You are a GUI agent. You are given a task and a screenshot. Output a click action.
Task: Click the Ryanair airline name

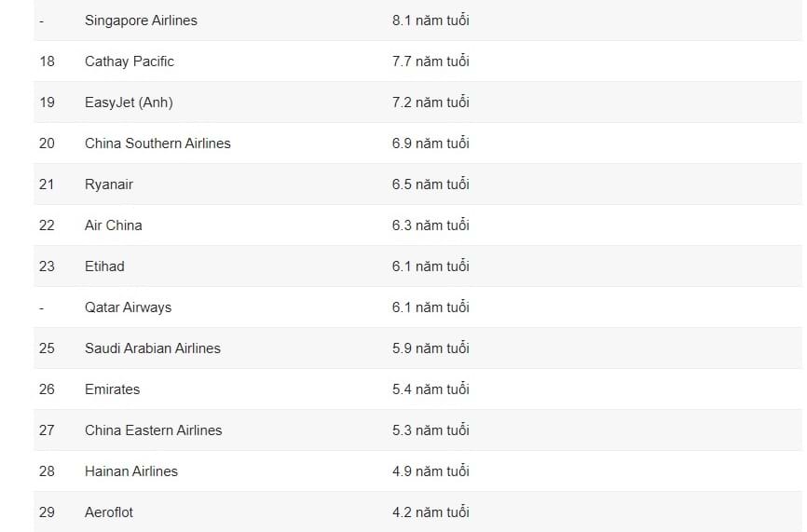tap(109, 184)
